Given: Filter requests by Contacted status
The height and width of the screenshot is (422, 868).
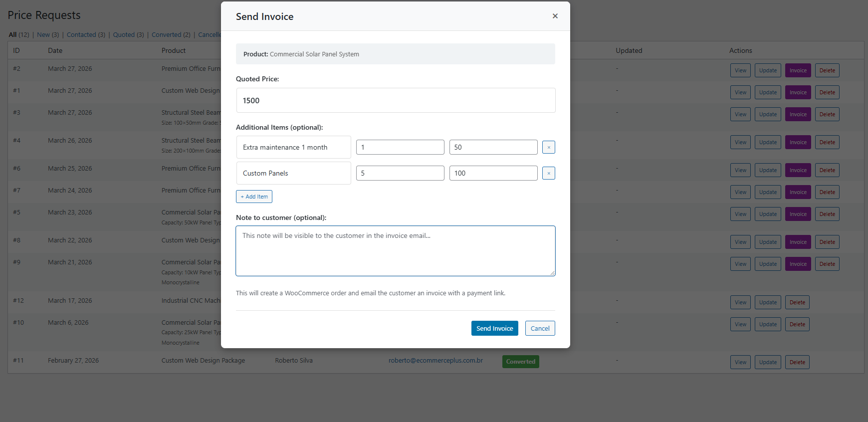Looking at the screenshot, I should 81,35.
